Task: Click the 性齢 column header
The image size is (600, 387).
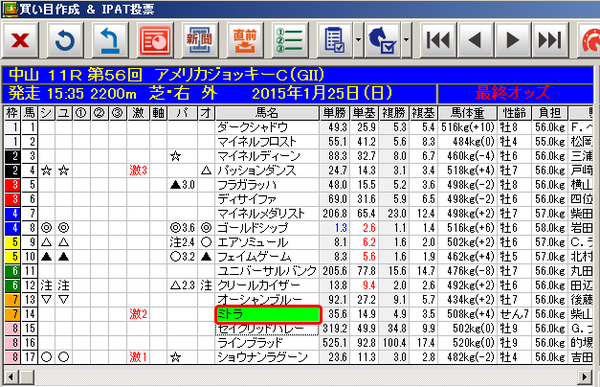Action: tap(514, 113)
